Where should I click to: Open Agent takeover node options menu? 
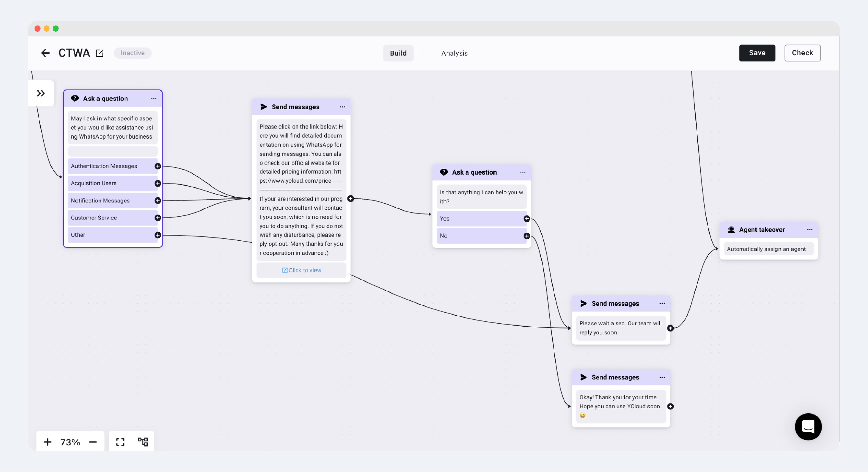[809, 230]
